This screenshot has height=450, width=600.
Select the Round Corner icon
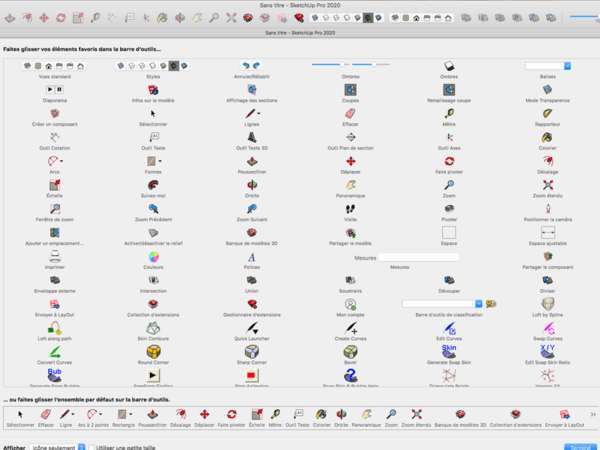pyautogui.click(x=153, y=351)
